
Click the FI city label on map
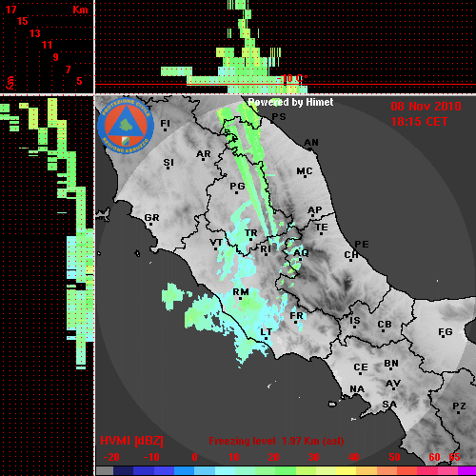pos(165,123)
